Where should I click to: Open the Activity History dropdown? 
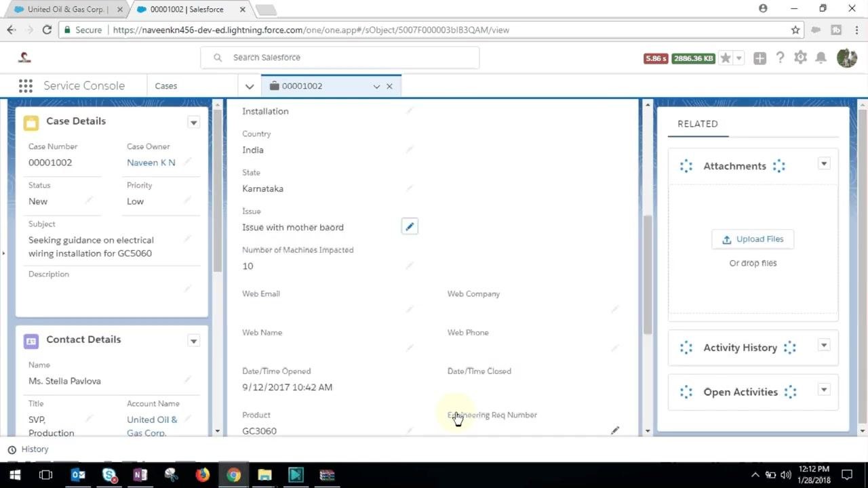click(824, 346)
